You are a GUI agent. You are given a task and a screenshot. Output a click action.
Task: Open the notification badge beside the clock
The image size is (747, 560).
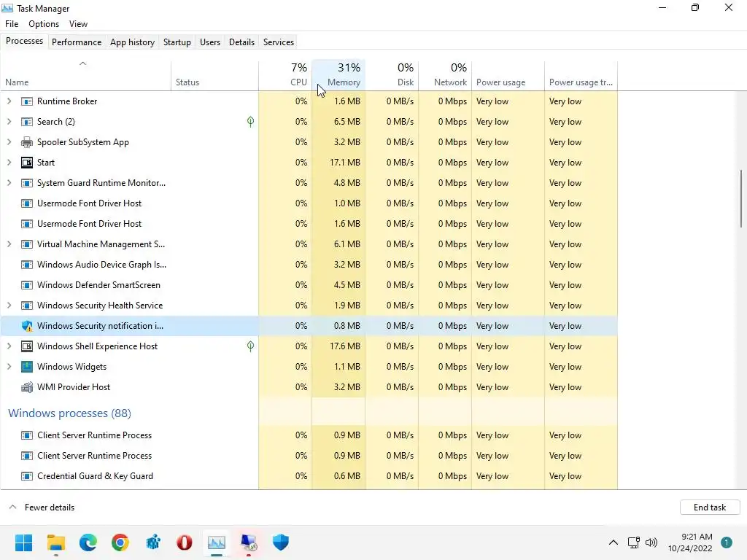[727, 542]
